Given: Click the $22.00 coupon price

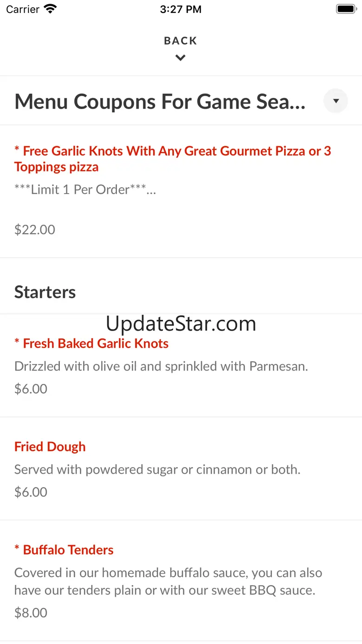Looking at the screenshot, I should (35, 229).
